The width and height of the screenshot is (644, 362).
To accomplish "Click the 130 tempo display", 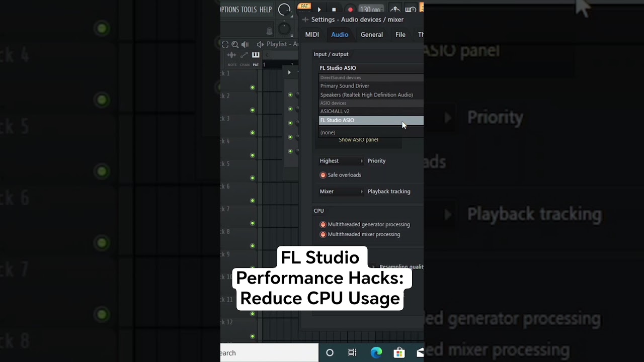I will pos(372,10).
